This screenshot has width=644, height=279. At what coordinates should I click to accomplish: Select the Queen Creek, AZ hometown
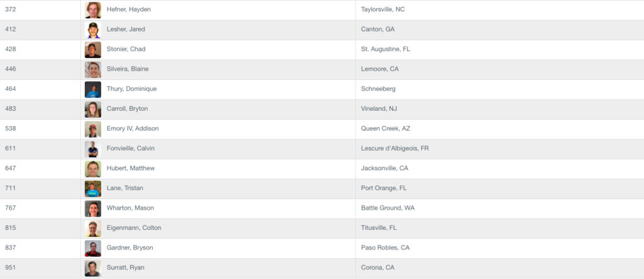[386, 128]
